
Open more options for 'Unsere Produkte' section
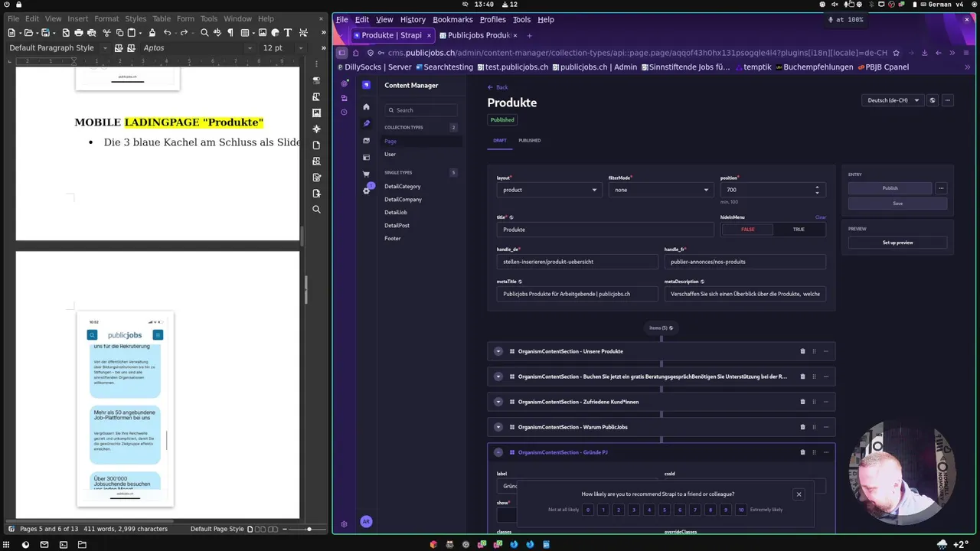coord(825,351)
